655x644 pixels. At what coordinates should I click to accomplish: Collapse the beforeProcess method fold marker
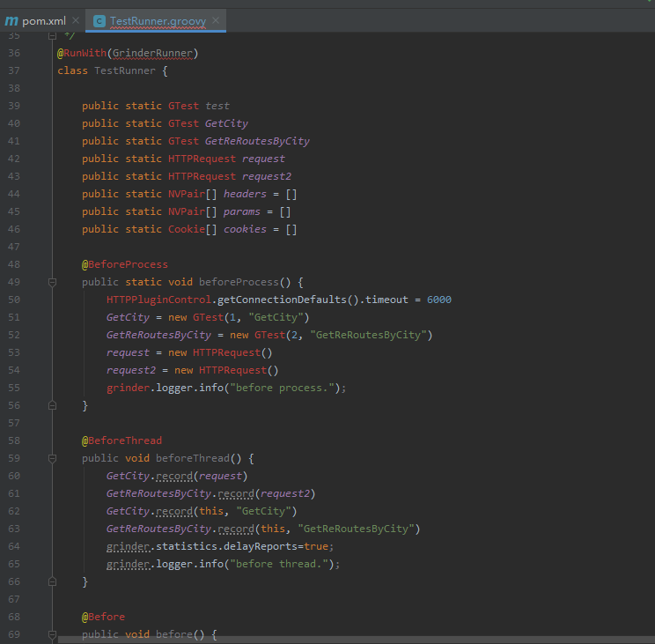(52, 282)
